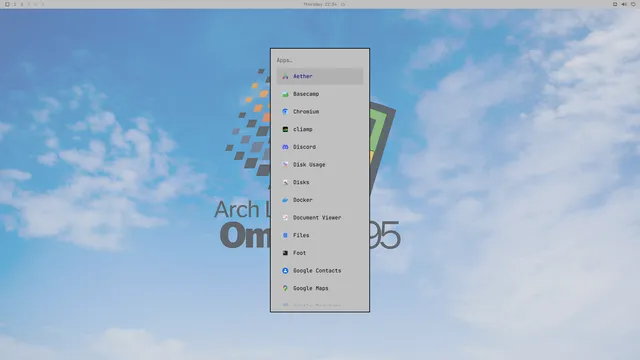Viewport: 640px width, 360px height.
Task: Launch Google Maps via its pin icon
Action: (285, 288)
